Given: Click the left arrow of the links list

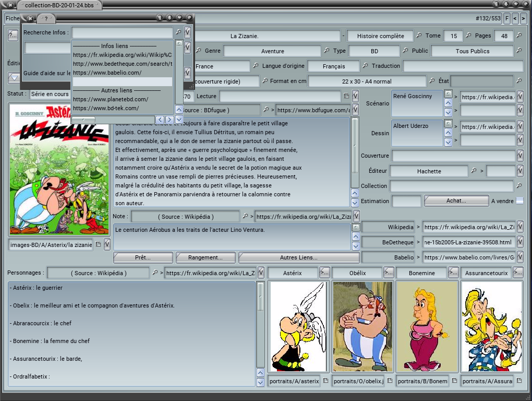Looking at the screenshot, I should click(x=160, y=120).
